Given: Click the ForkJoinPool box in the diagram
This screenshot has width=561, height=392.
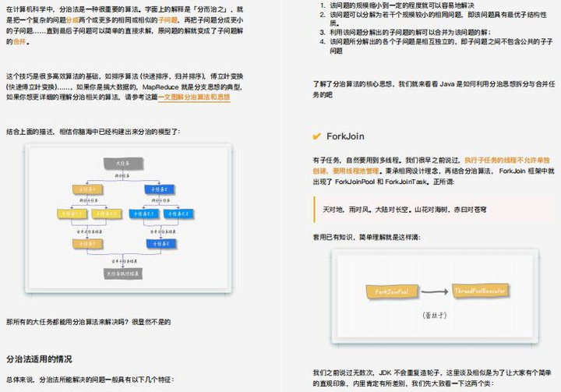Looking at the screenshot, I should [392, 291].
